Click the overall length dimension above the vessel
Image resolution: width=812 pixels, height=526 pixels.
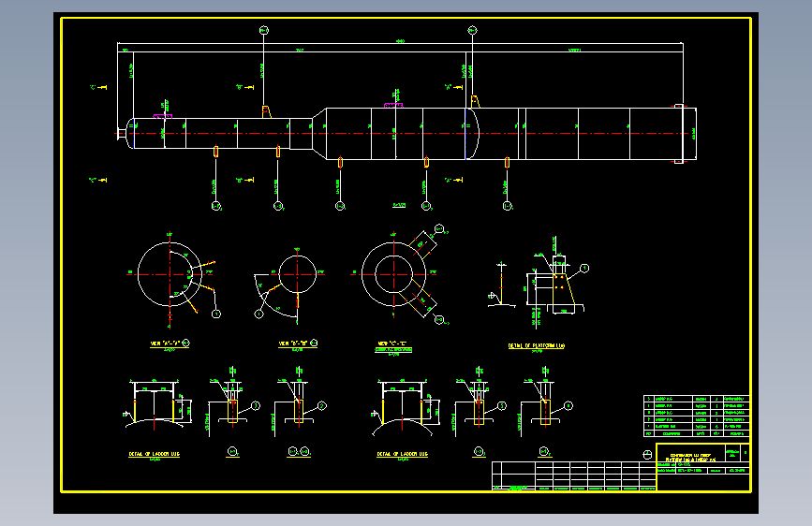(400, 43)
